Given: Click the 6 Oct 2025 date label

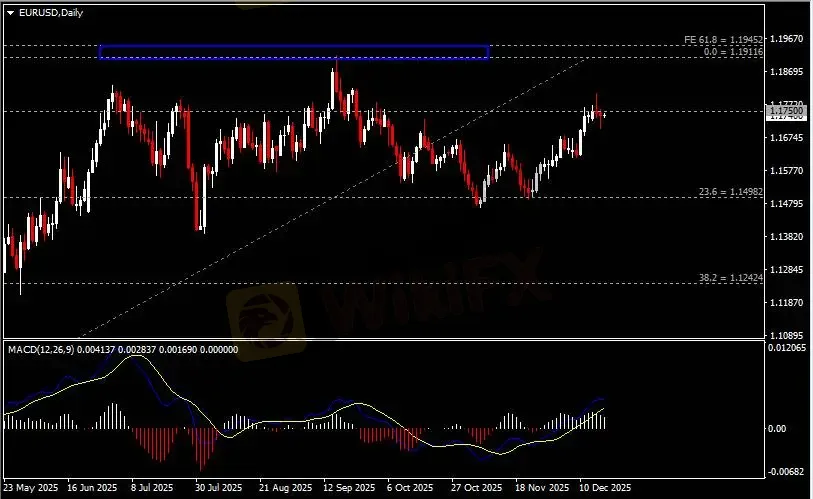Looking at the screenshot, I should click(410, 488).
